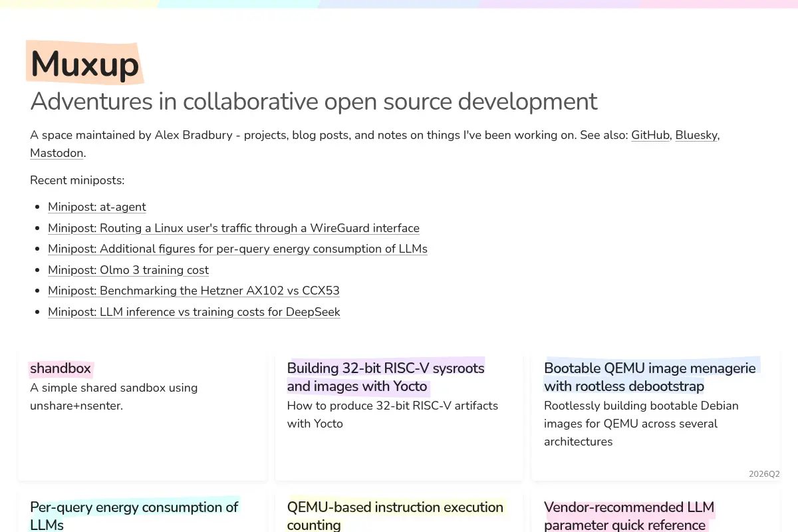The height and width of the screenshot is (532, 798).
Task: Open Minipost: Olmo 3 training cost
Action: [x=128, y=270]
